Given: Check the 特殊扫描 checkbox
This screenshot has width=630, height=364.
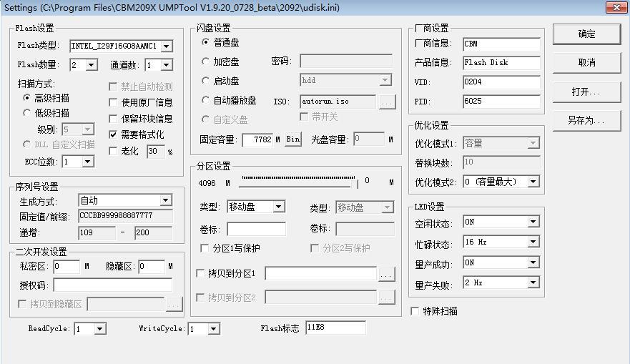Looking at the screenshot, I should point(416,312).
